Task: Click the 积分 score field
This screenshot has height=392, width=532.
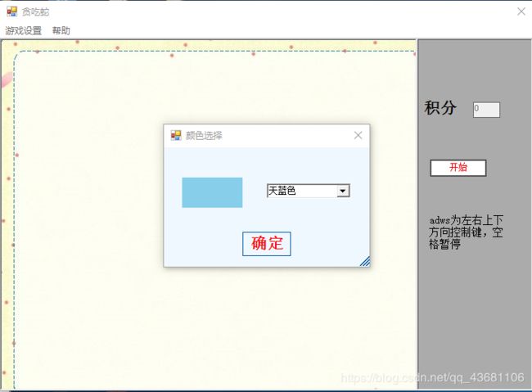Action: click(x=486, y=110)
